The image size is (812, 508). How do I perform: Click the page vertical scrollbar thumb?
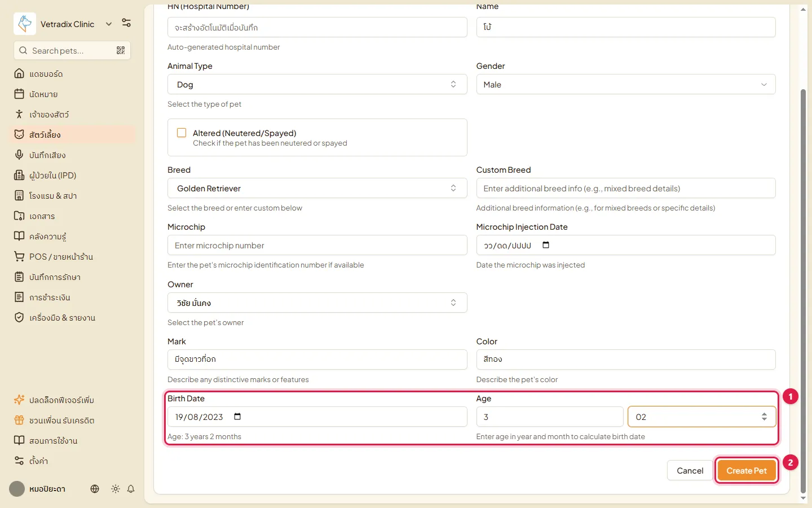coord(804,291)
